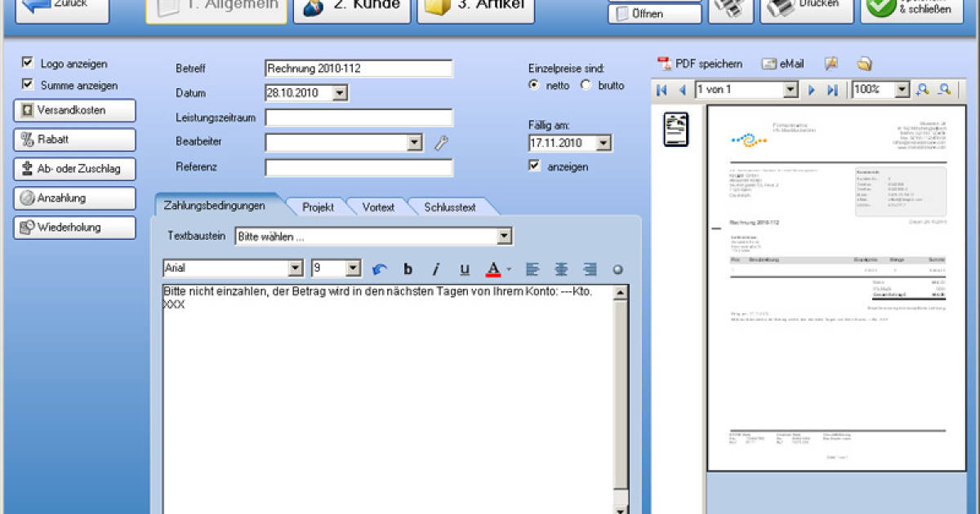Apply italic formatting
Screen dimensions: 980x514
[436, 268]
